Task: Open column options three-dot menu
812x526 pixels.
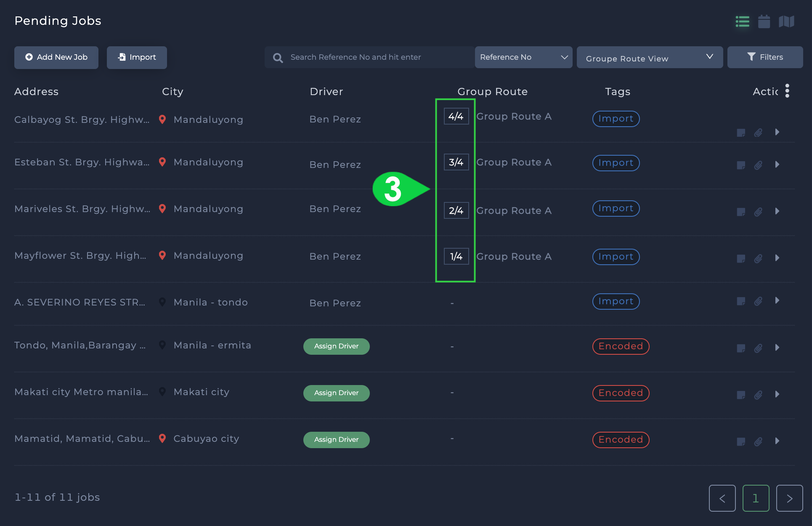Action: [x=787, y=90]
